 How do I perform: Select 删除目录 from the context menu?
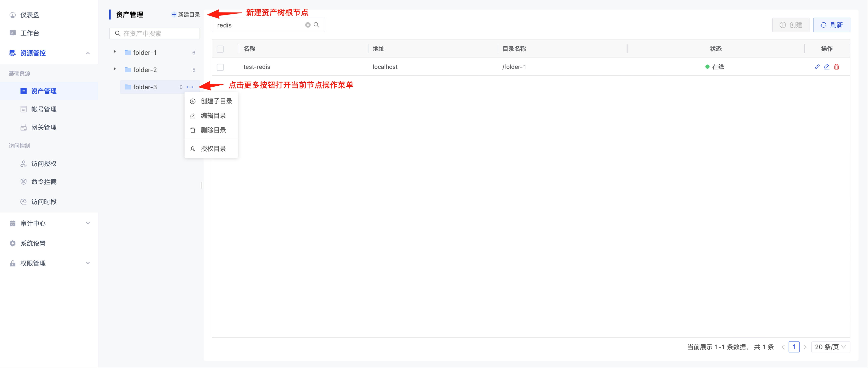pos(211,130)
